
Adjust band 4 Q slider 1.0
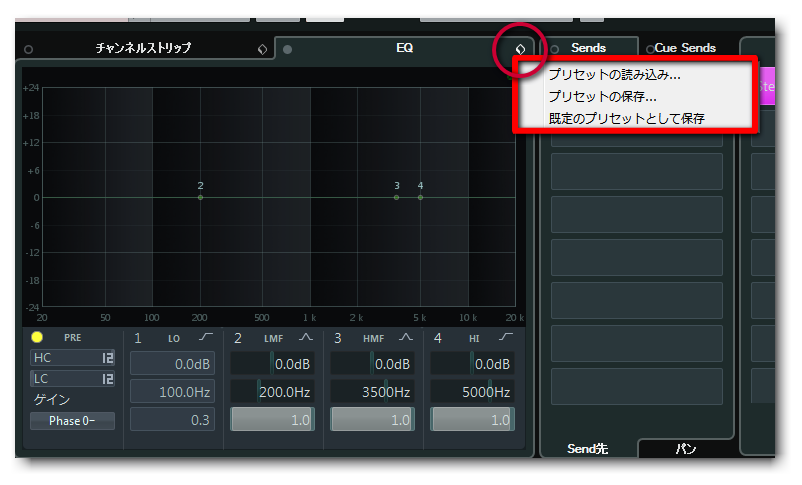coord(473,420)
